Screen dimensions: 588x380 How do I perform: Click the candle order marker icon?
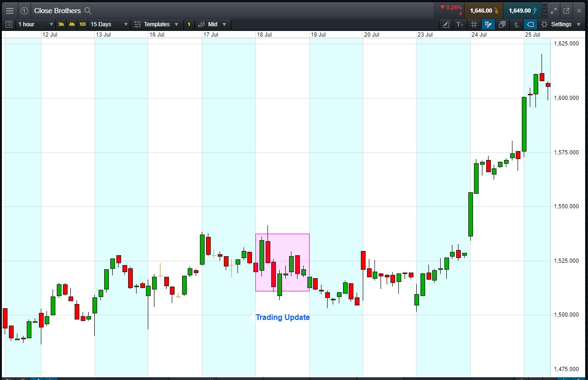coord(516,24)
